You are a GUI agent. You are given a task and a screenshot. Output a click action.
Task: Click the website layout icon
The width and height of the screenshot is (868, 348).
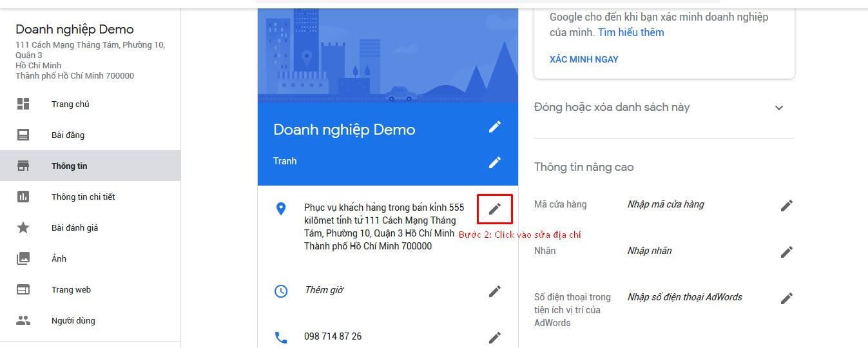tap(23, 289)
